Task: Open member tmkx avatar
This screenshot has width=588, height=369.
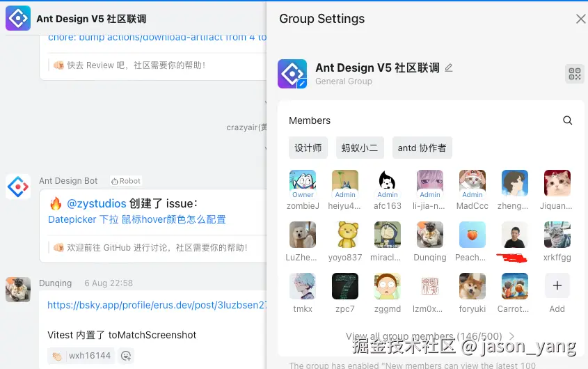Action: click(x=303, y=286)
